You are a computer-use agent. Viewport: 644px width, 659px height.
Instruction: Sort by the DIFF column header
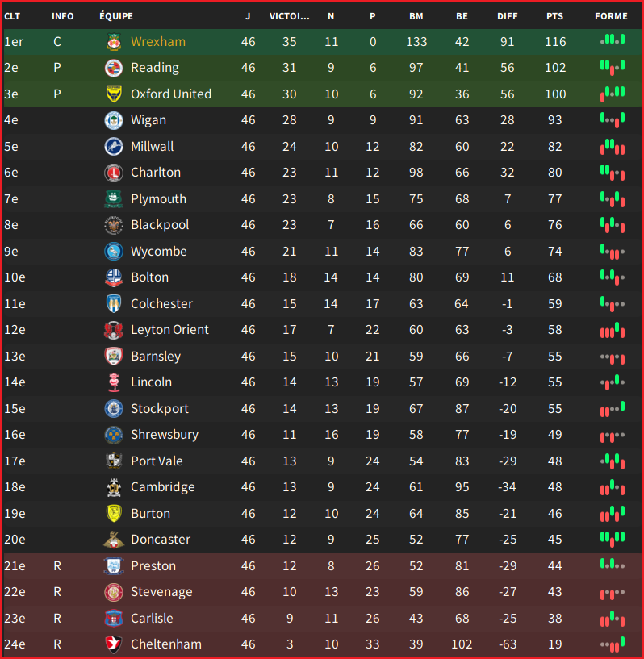point(508,16)
